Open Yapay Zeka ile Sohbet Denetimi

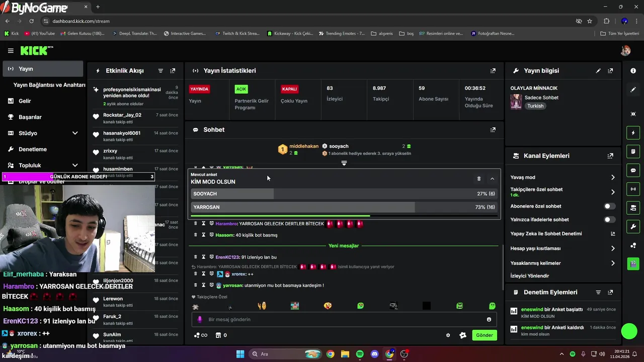tap(562, 234)
